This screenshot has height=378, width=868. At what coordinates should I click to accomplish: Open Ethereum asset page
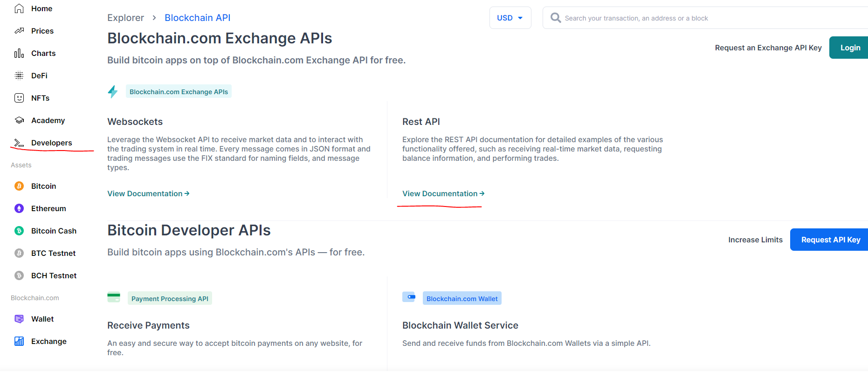pyautogui.click(x=48, y=208)
